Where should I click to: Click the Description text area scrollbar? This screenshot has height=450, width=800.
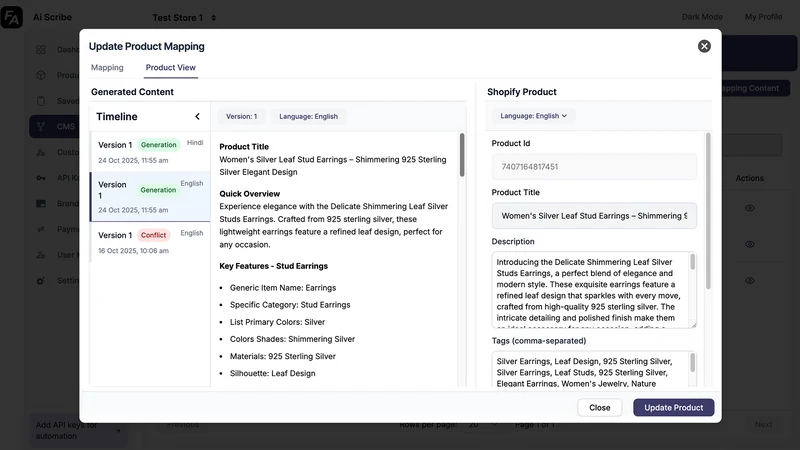point(692,262)
